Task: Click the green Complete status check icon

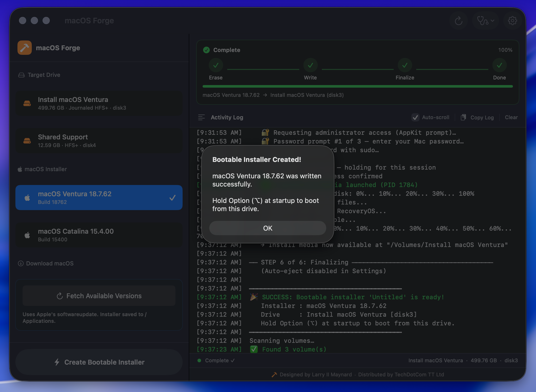Action: click(x=206, y=50)
